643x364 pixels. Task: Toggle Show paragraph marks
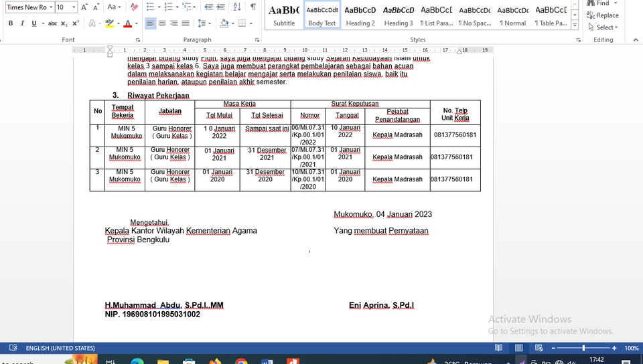tap(253, 7)
